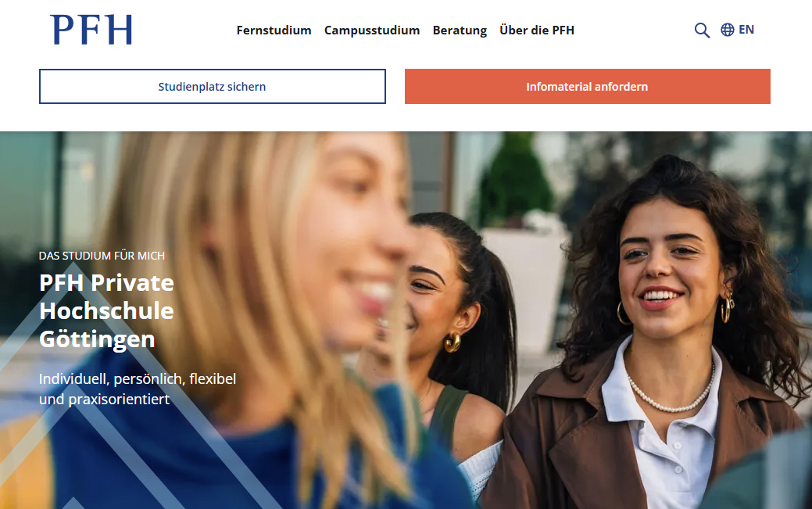812x509 pixels.
Task: Open the Campusstudium menu
Action: click(x=372, y=30)
